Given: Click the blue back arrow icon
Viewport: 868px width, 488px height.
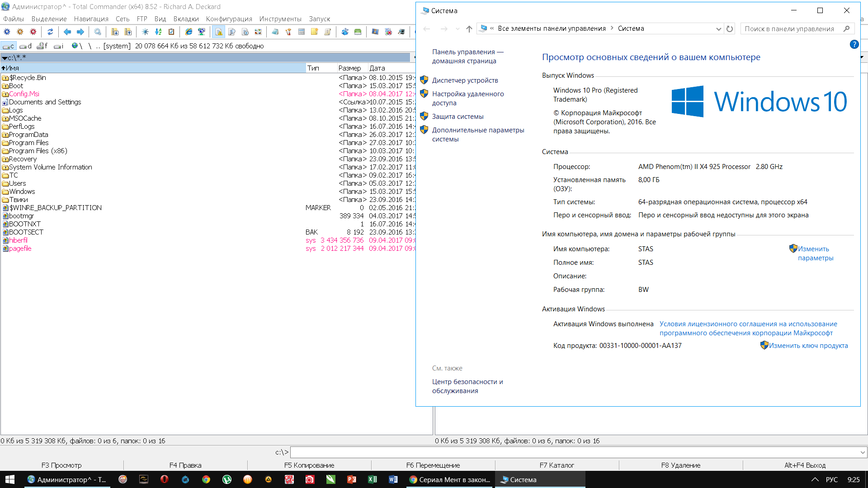Looking at the screenshot, I should [x=67, y=32].
